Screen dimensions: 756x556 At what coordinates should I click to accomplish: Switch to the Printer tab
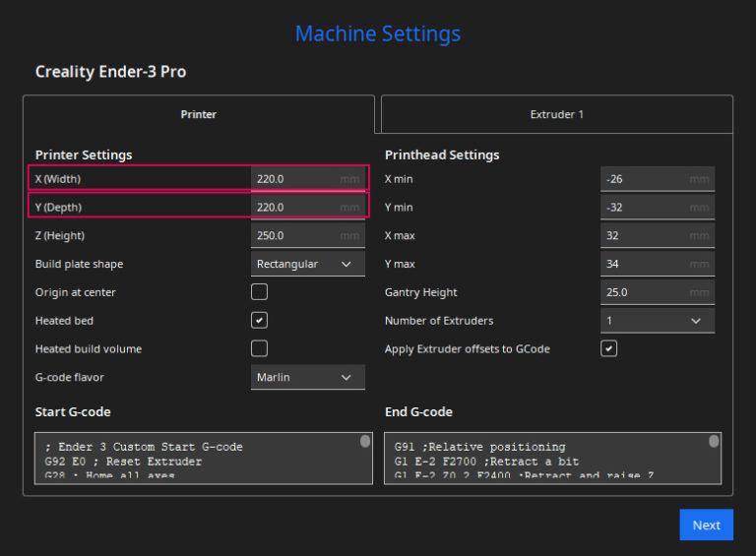[199, 114]
